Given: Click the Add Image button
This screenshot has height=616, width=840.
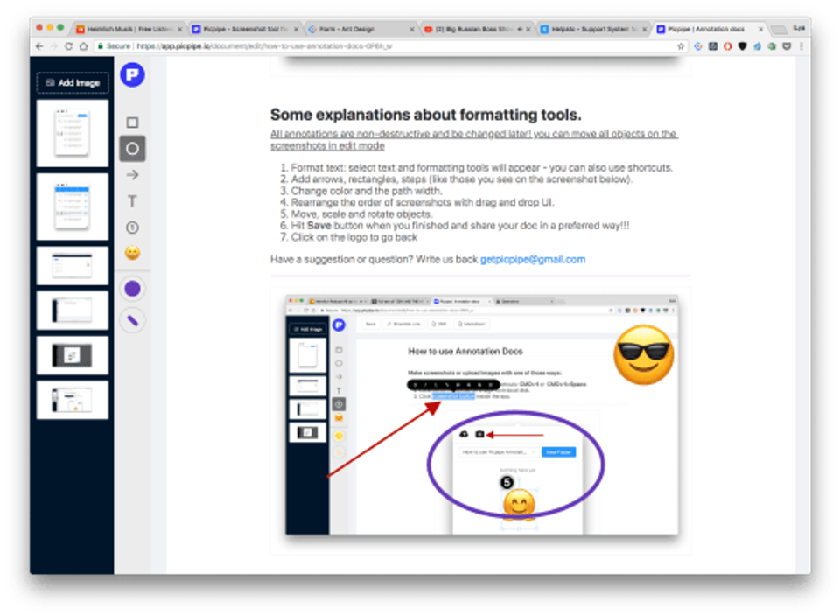Looking at the screenshot, I should (73, 83).
